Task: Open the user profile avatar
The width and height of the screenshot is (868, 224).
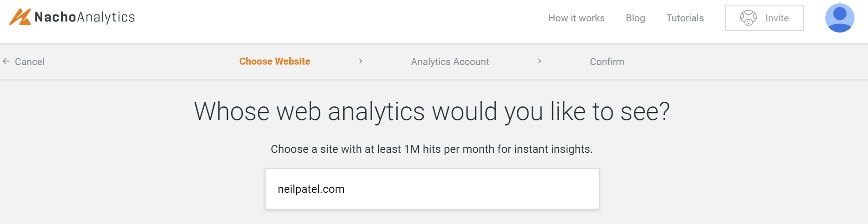Action: (x=839, y=18)
